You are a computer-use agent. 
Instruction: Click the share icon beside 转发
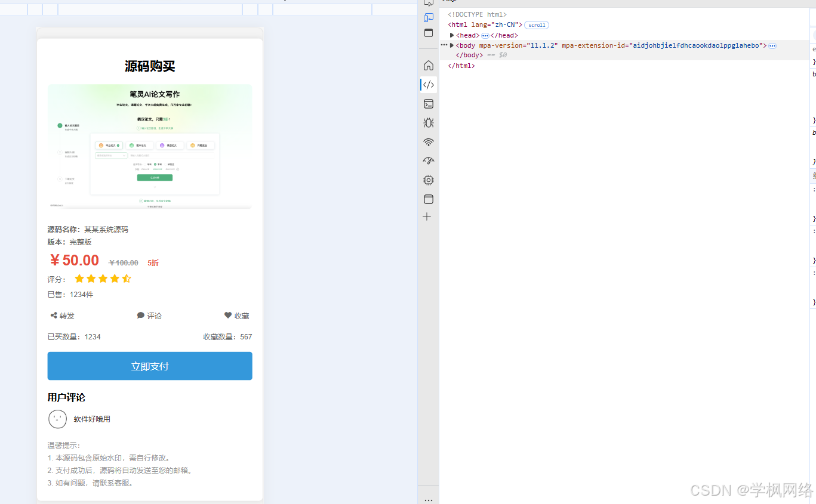point(54,316)
